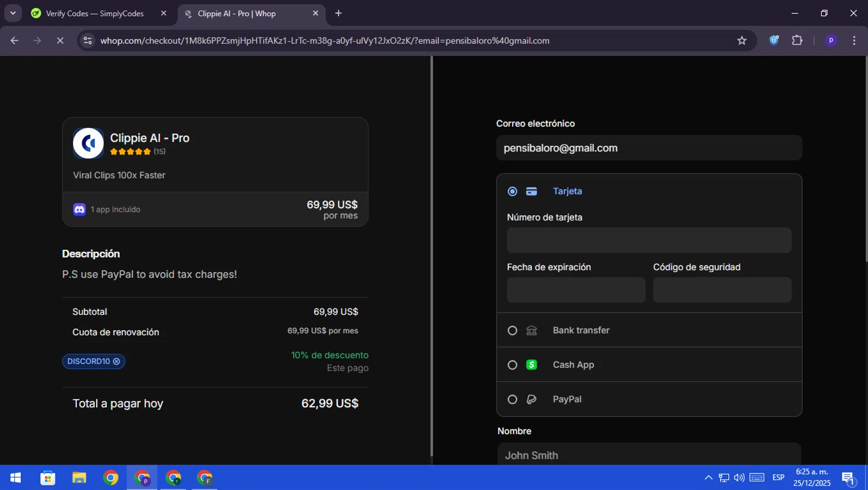Open the Chrome taskbar icon with P badge

[x=142, y=478]
